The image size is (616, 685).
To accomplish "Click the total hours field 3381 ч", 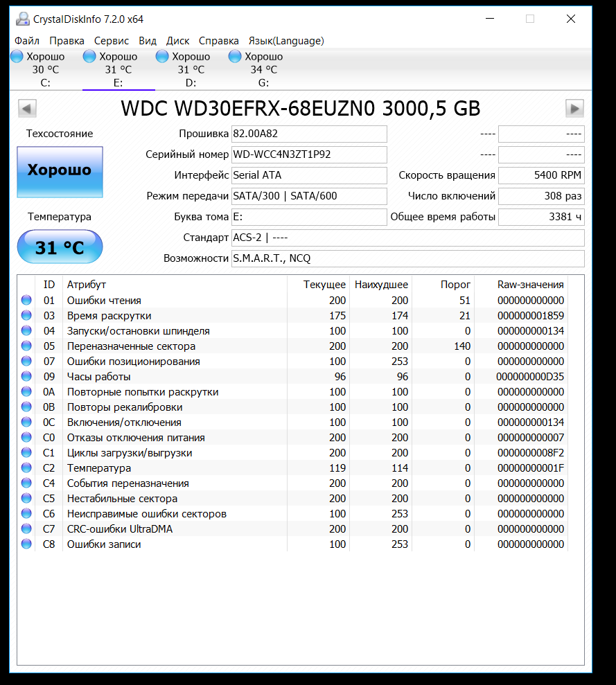I will click(x=541, y=217).
